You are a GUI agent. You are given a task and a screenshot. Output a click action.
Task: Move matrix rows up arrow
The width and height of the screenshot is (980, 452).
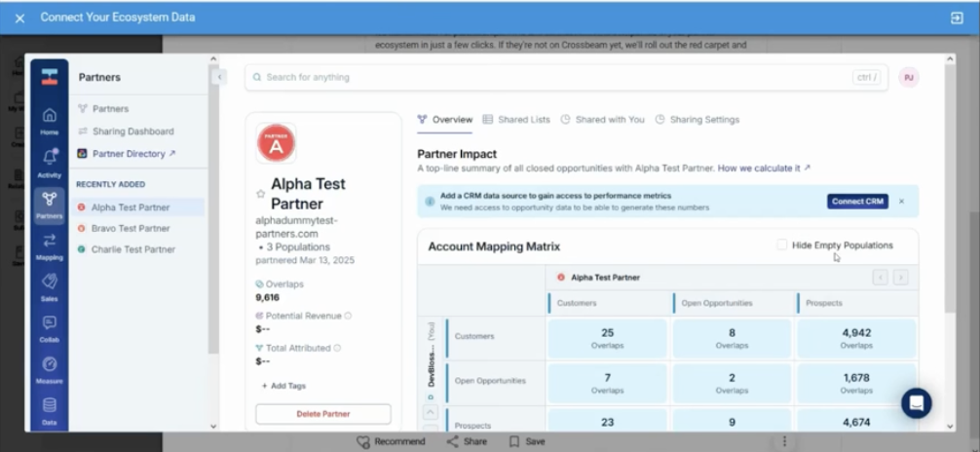pyautogui.click(x=431, y=412)
